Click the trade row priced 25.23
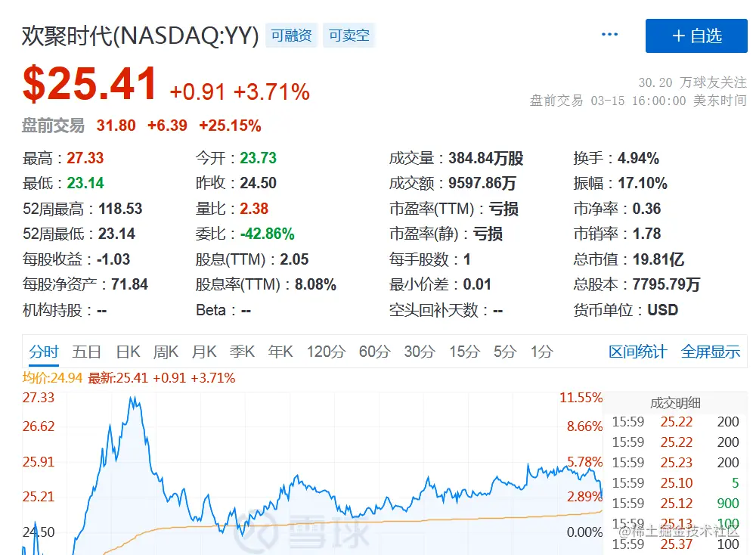The image size is (756, 555). tap(675, 463)
